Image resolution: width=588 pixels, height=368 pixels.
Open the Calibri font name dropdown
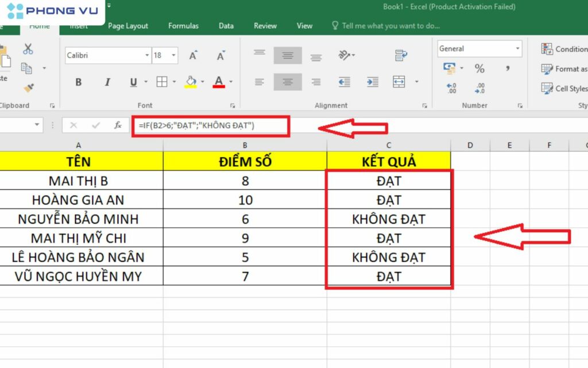pos(147,56)
